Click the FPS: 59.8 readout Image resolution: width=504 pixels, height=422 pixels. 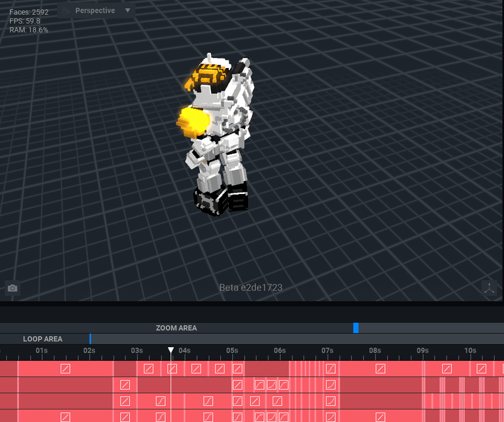point(25,21)
